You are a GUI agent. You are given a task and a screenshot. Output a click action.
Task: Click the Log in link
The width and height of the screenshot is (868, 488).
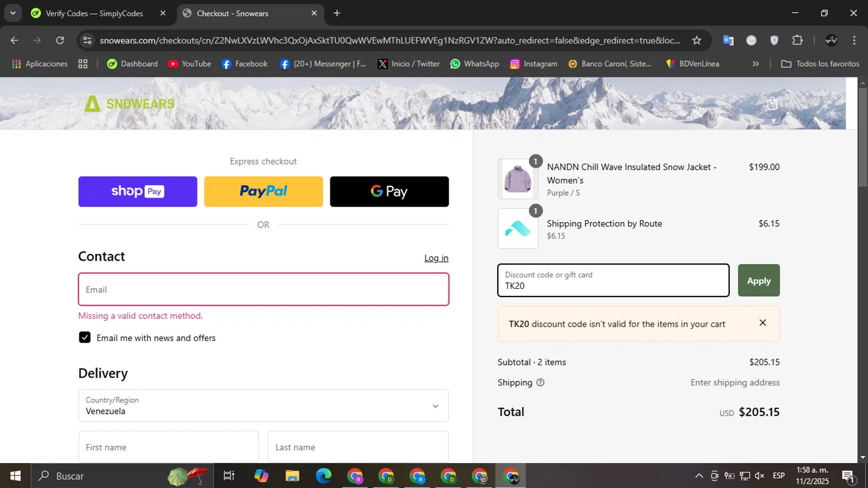(436, 258)
